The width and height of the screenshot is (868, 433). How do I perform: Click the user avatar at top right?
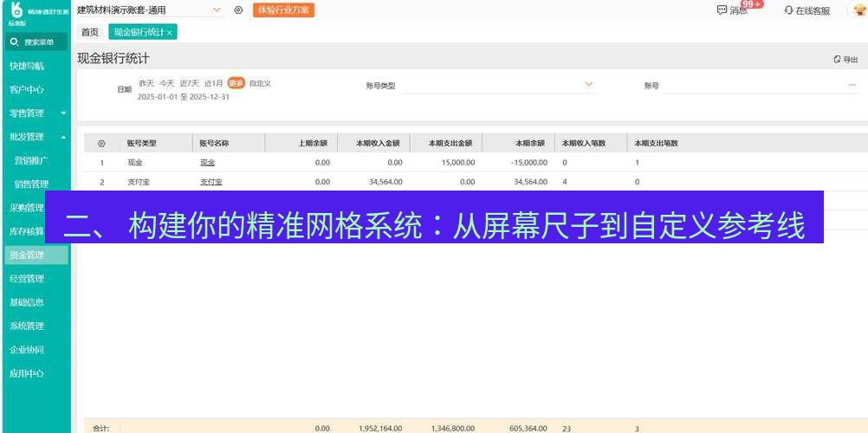click(859, 10)
